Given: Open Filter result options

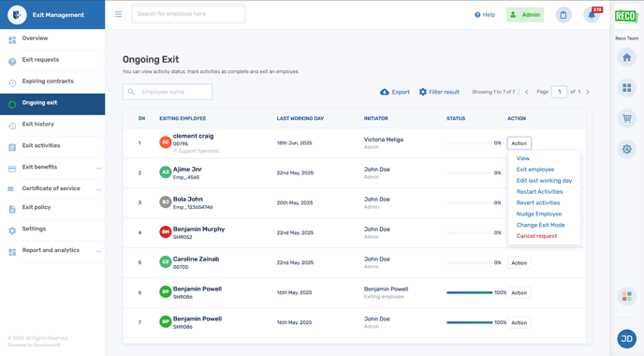Looking at the screenshot, I should coord(439,92).
